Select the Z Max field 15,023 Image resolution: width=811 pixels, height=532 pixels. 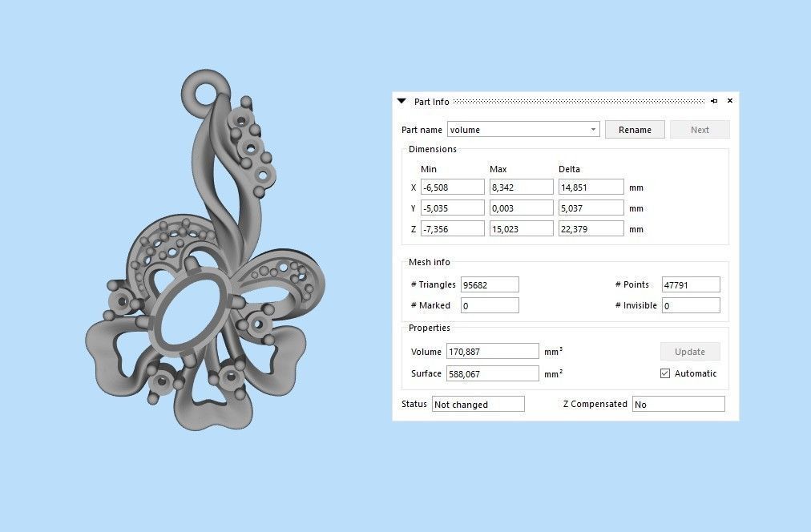pos(522,228)
